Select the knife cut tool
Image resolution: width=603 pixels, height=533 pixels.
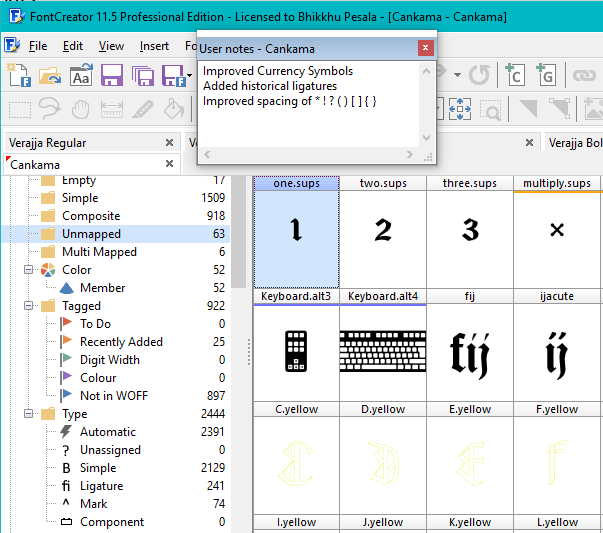(143, 109)
